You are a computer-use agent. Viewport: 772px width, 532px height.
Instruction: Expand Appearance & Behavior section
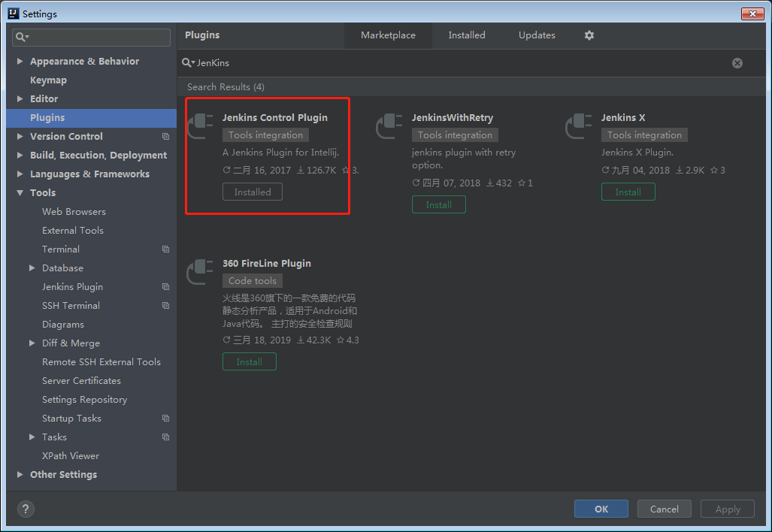pyautogui.click(x=20, y=61)
